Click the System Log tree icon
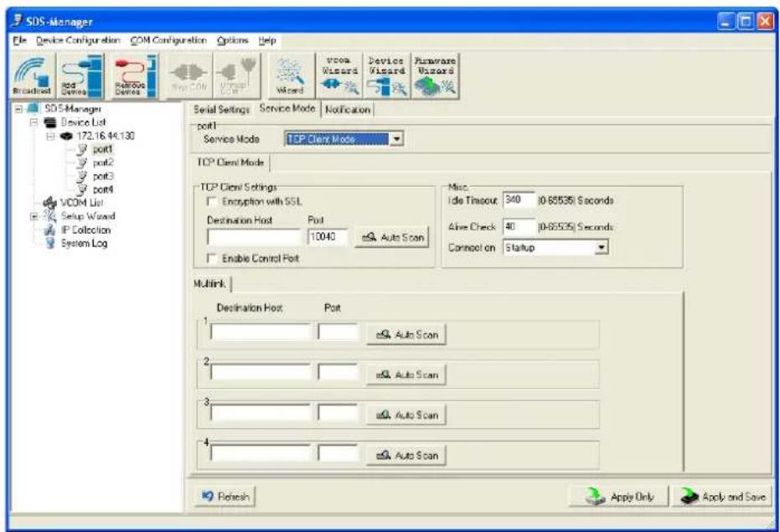 tap(49, 243)
